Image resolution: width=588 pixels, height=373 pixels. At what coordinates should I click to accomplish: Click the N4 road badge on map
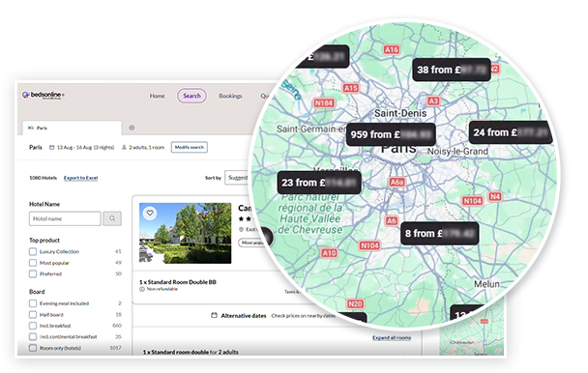click(x=494, y=196)
